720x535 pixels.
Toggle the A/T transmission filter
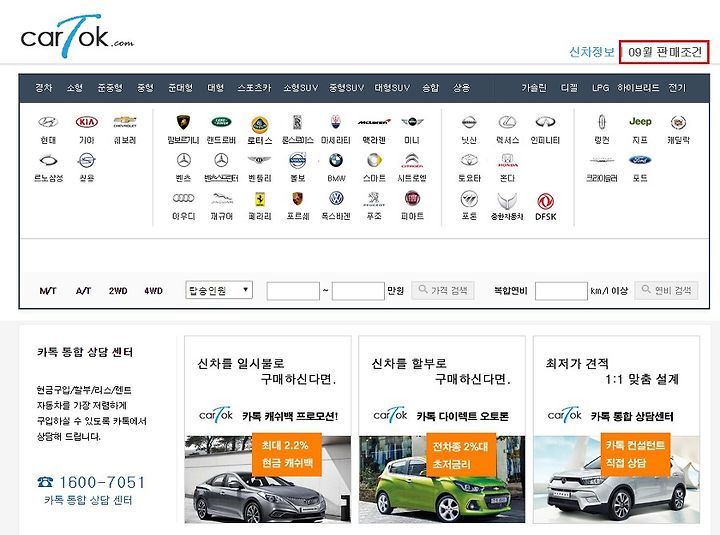point(83,291)
